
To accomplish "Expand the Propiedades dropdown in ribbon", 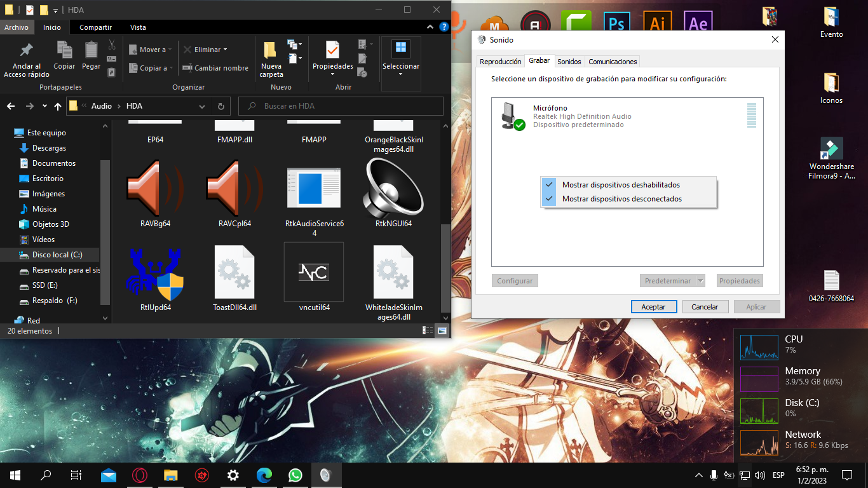I will (332, 74).
